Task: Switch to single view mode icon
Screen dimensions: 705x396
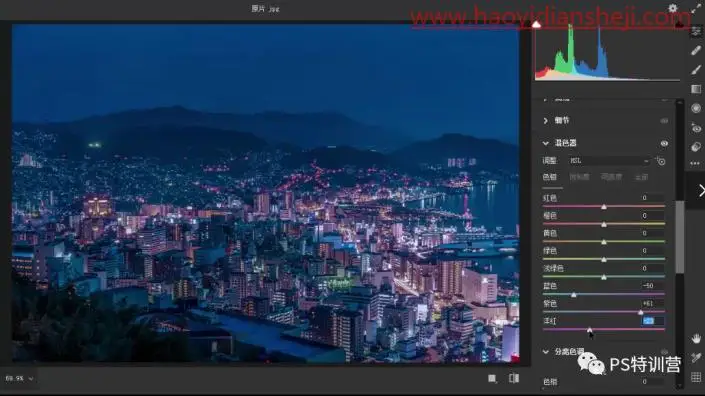Action: [492, 378]
